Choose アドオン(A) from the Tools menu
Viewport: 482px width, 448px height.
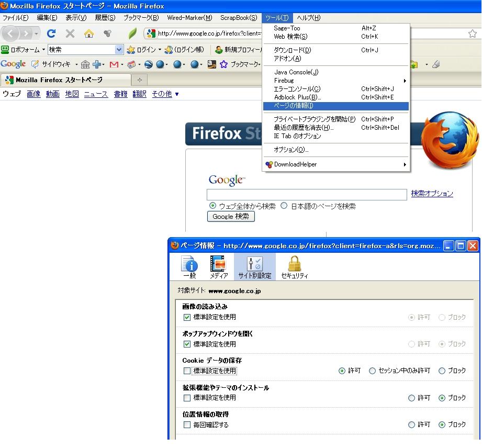336,59
